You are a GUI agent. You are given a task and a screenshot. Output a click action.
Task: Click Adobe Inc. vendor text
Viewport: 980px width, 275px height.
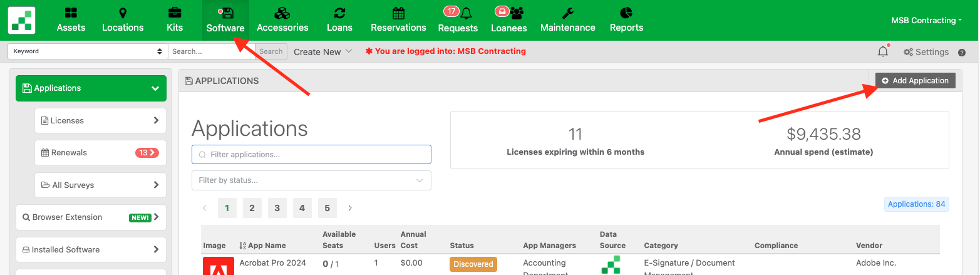coord(876,263)
